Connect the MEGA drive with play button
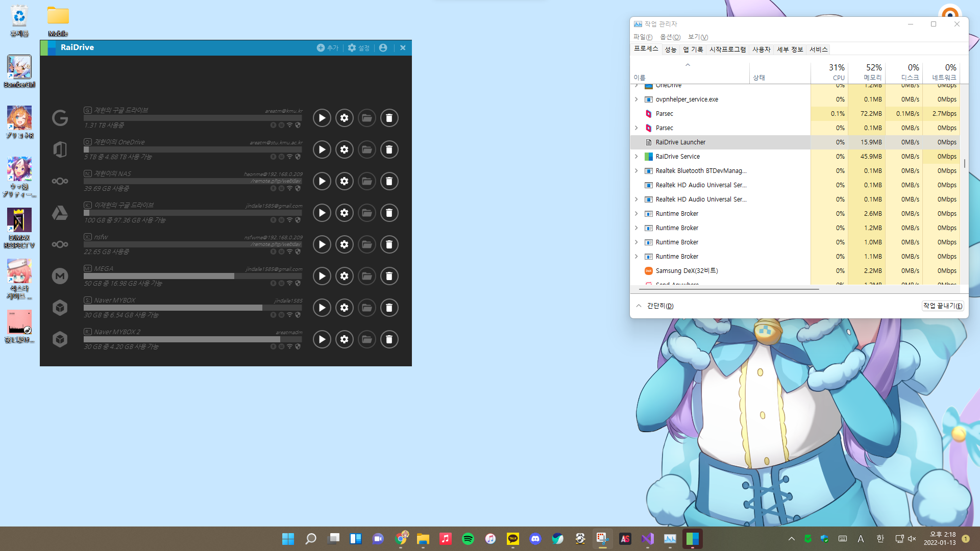This screenshot has width=980, height=551. pyautogui.click(x=322, y=276)
